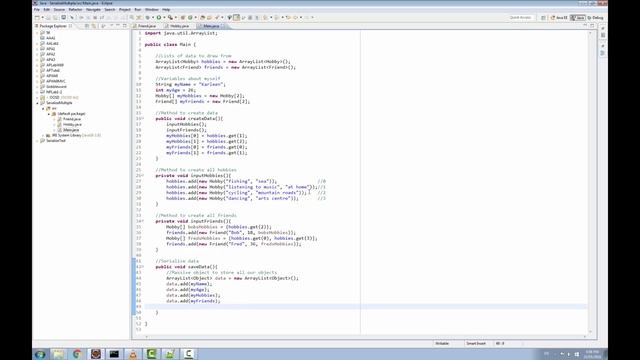Click the New Java Class green icon
Image resolution: width=640 pixels, height=360 pixels.
(x=190, y=18)
